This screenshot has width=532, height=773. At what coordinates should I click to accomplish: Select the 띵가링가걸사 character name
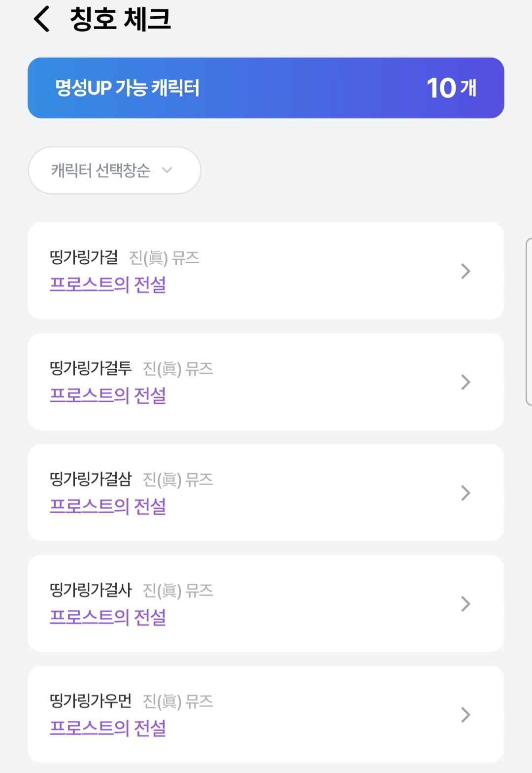point(91,590)
